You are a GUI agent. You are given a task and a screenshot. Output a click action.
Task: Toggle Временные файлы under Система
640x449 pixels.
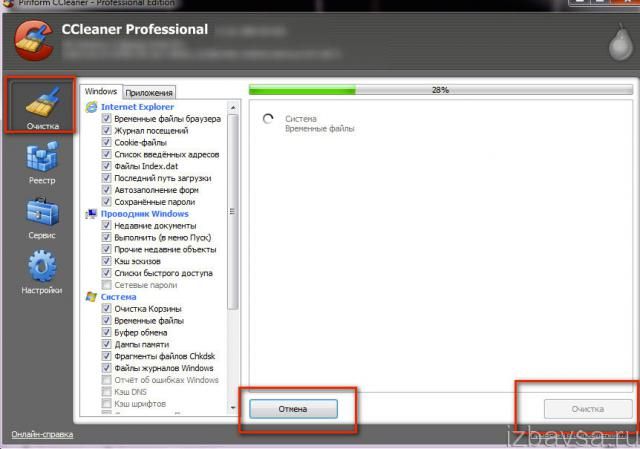pyautogui.click(x=106, y=320)
